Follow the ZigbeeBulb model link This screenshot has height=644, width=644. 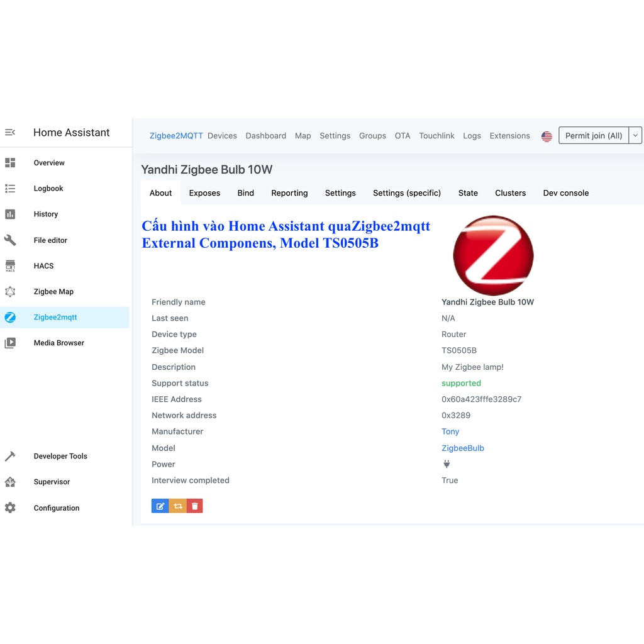point(463,448)
